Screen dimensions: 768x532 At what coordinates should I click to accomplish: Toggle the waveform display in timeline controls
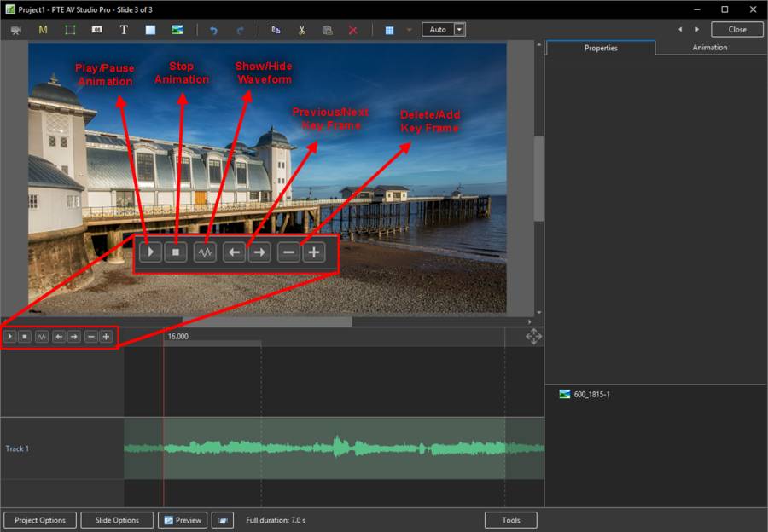click(x=42, y=337)
